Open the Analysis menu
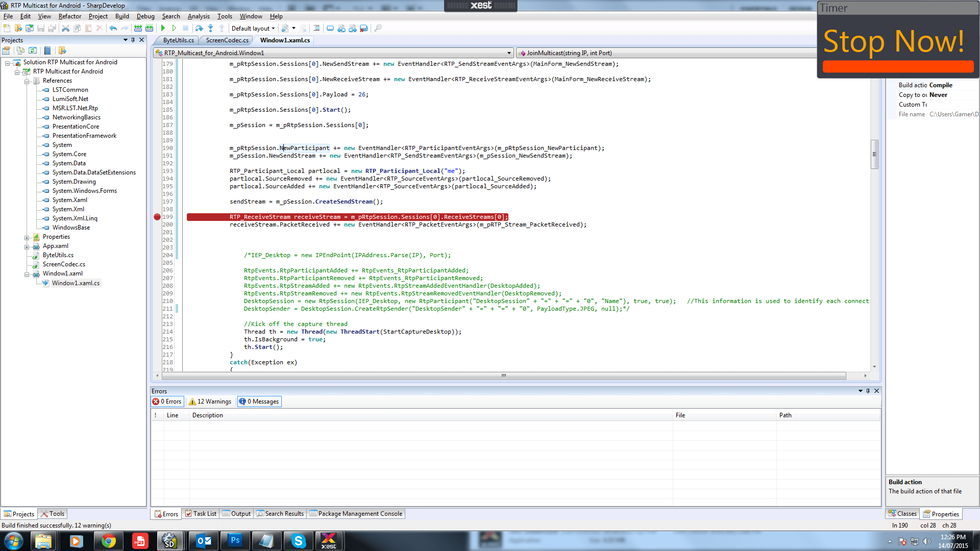Screen dimensions: 980x551 click(199, 16)
